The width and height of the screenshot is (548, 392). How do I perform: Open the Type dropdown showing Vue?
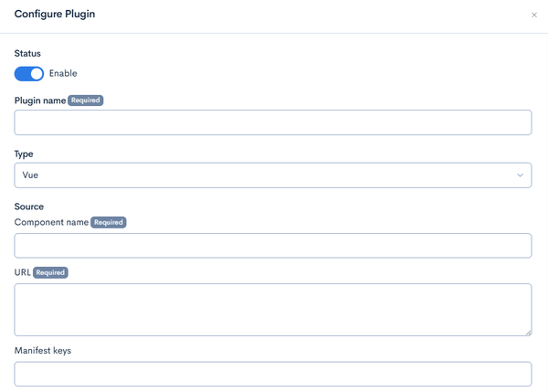(x=273, y=175)
